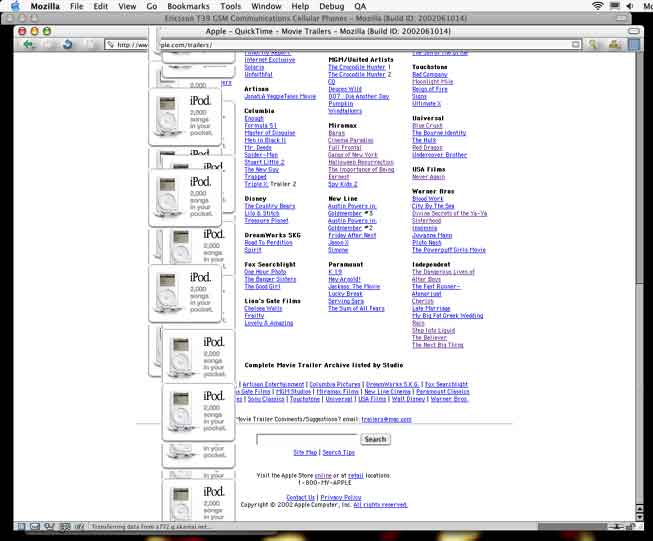This screenshot has width=653, height=541.
Task: Click the URL address field
Action: pyautogui.click(x=344, y=45)
